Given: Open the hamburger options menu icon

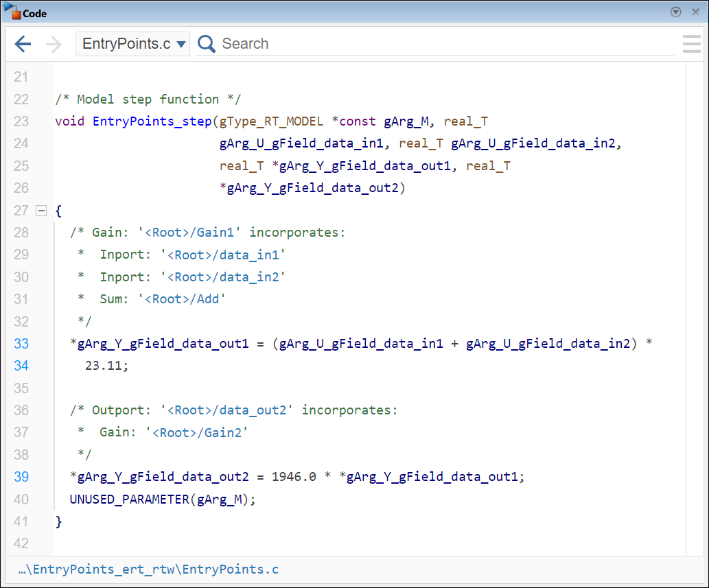Looking at the screenshot, I should [692, 43].
